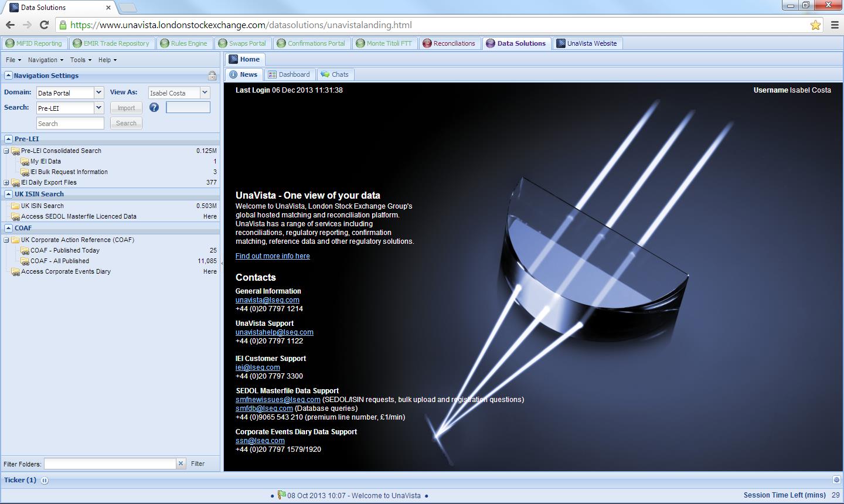This screenshot has width=844, height=504.
Task: Click the ticker settings gear icon
Action: (836, 479)
